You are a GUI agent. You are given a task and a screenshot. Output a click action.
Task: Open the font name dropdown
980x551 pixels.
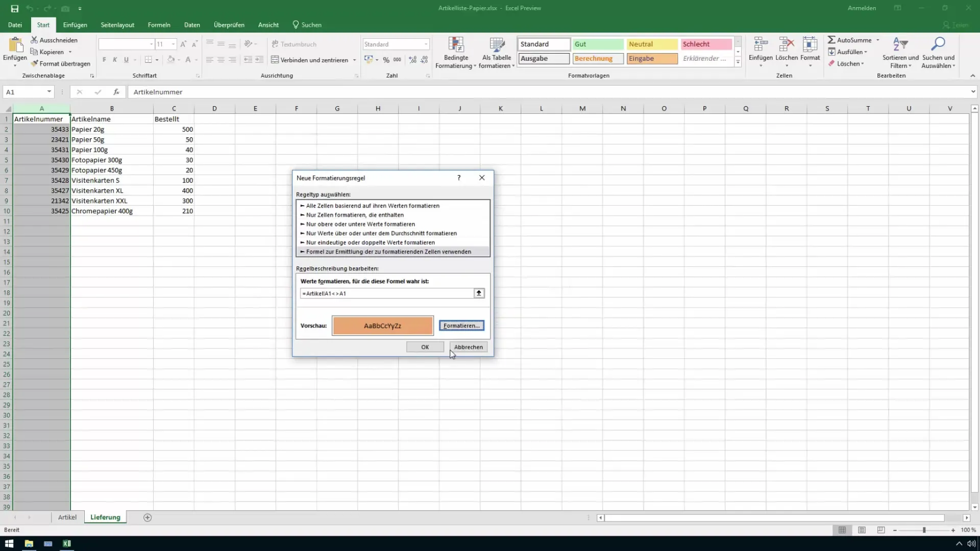click(x=151, y=44)
